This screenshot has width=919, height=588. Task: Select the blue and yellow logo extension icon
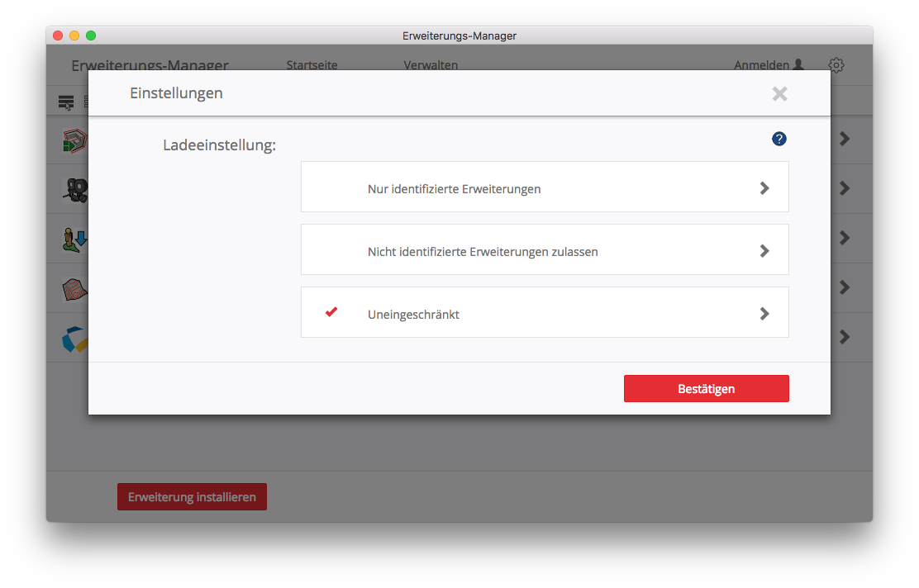tap(74, 339)
